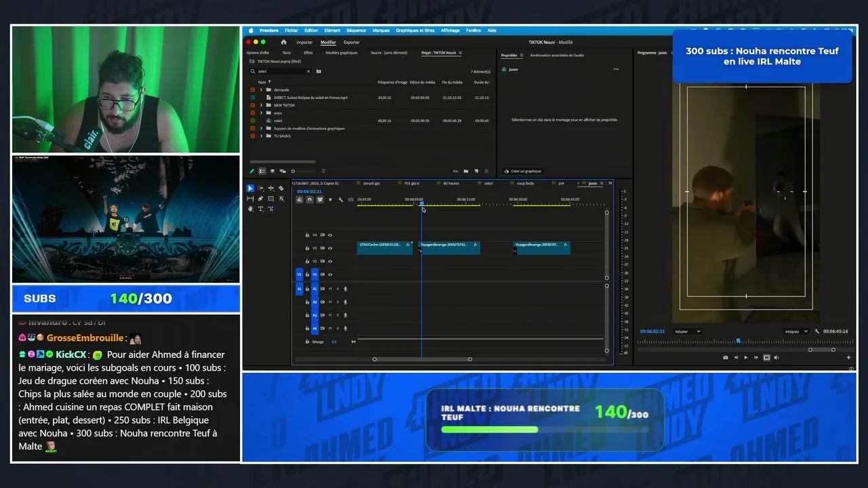Open timeline display settings wrench

tap(340, 199)
